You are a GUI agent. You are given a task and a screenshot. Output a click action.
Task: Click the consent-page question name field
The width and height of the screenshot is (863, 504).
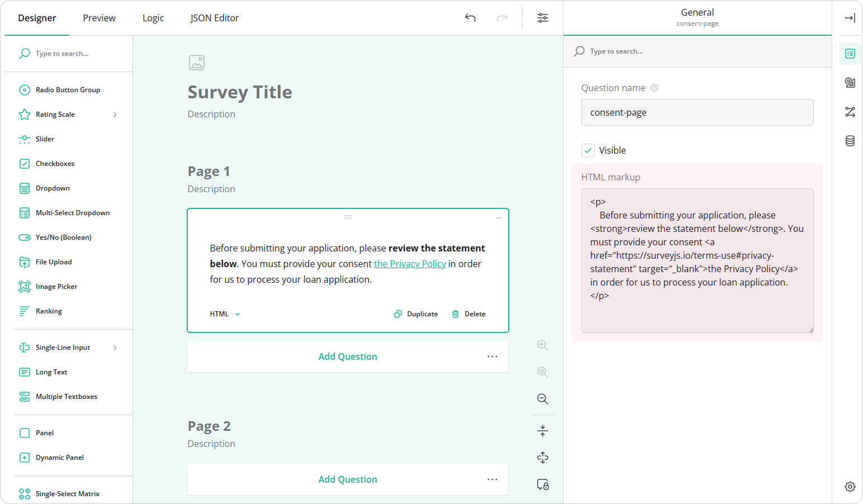(x=696, y=112)
